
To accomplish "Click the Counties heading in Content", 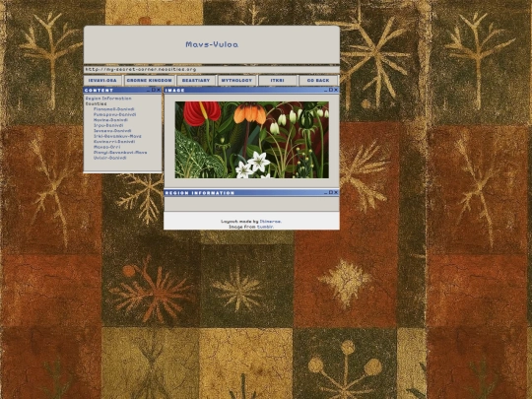I will pyautogui.click(x=96, y=103).
